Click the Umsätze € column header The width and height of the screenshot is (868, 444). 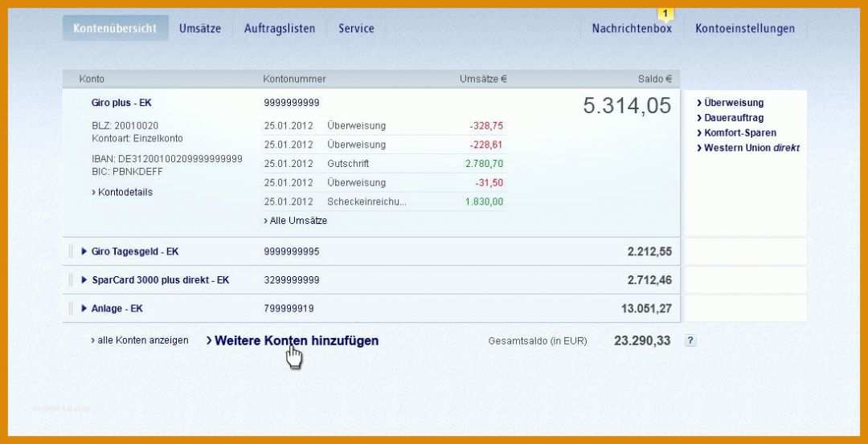[483, 79]
